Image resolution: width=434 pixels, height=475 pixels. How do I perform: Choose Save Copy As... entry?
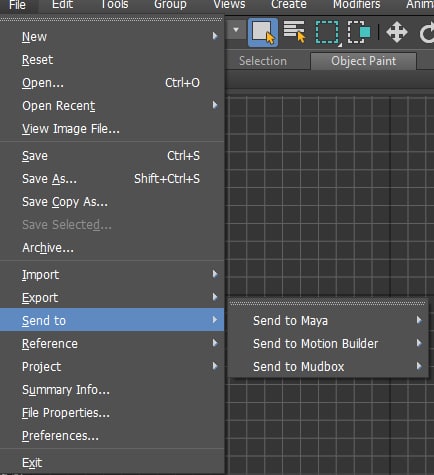[x=112, y=202]
